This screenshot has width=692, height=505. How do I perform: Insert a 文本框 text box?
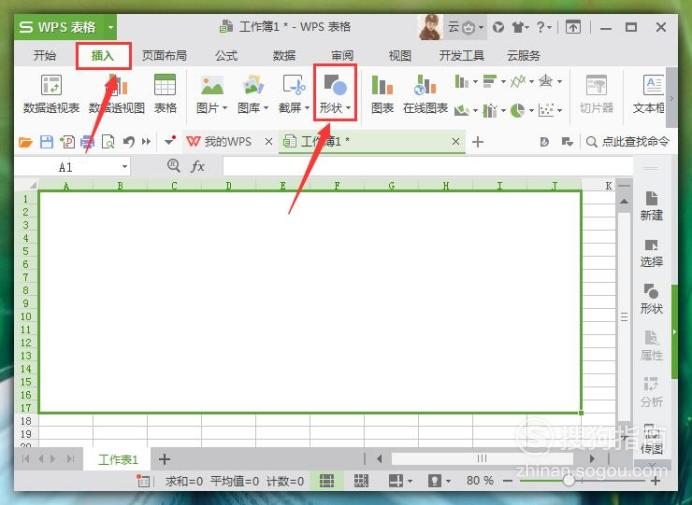point(649,94)
